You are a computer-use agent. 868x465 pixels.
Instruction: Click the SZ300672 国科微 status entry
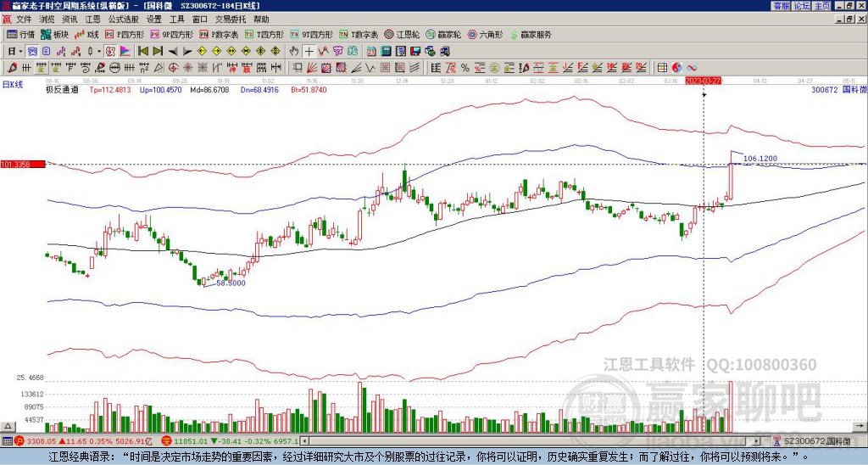[818, 441]
